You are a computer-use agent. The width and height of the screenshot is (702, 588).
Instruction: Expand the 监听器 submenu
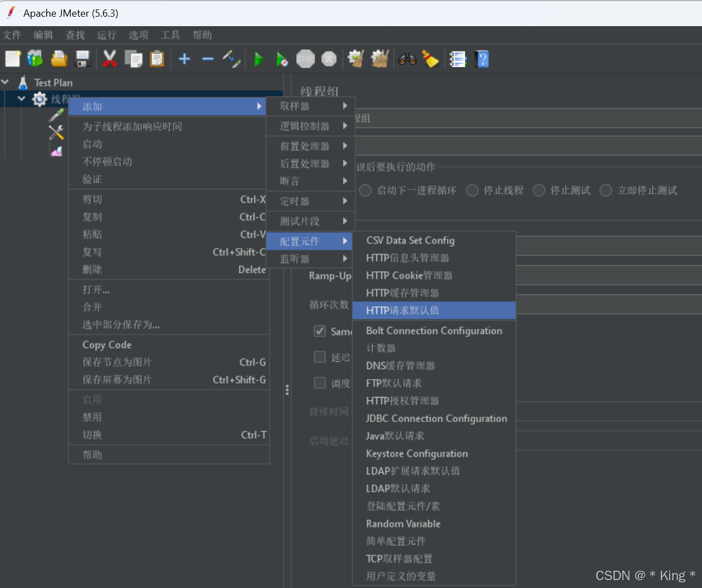click(311, 259)
